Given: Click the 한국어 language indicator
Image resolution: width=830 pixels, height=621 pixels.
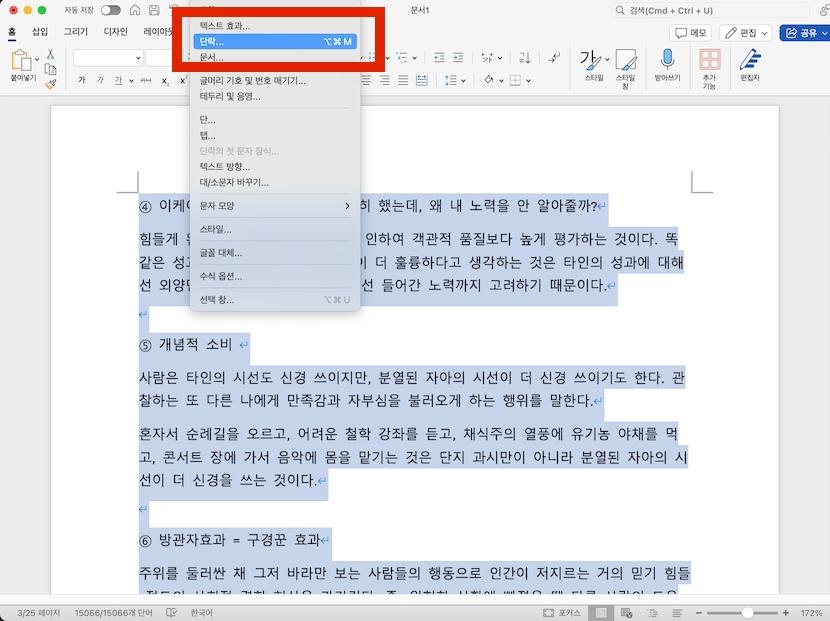Looking at the screenshot, I should pyautogui.click(x=201, y=613).
